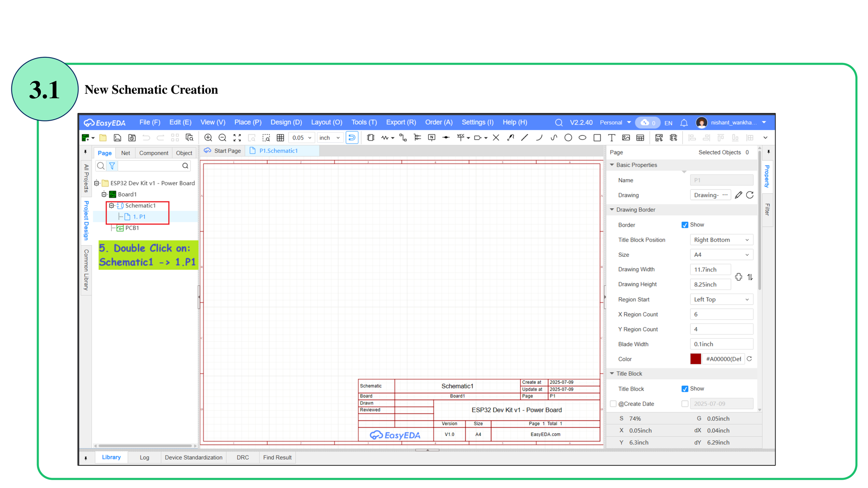Click the Fit to window icon
Viewport: 868px width, 488px height.
(x=237, y=138)
